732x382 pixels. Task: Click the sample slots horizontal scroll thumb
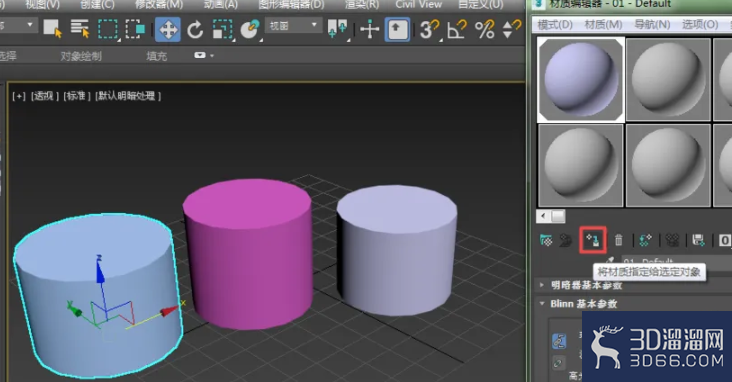click(558, 216)
